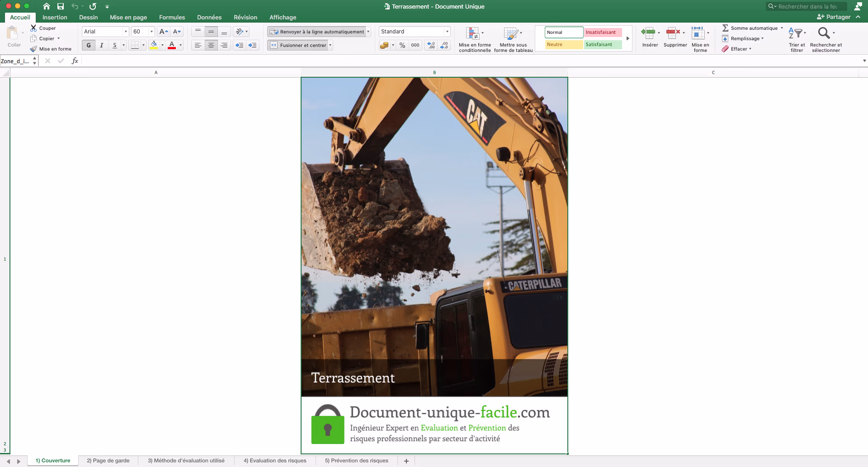Expand Fusionner et centrer options arrow
868x467 pixels.
(330, 45)
